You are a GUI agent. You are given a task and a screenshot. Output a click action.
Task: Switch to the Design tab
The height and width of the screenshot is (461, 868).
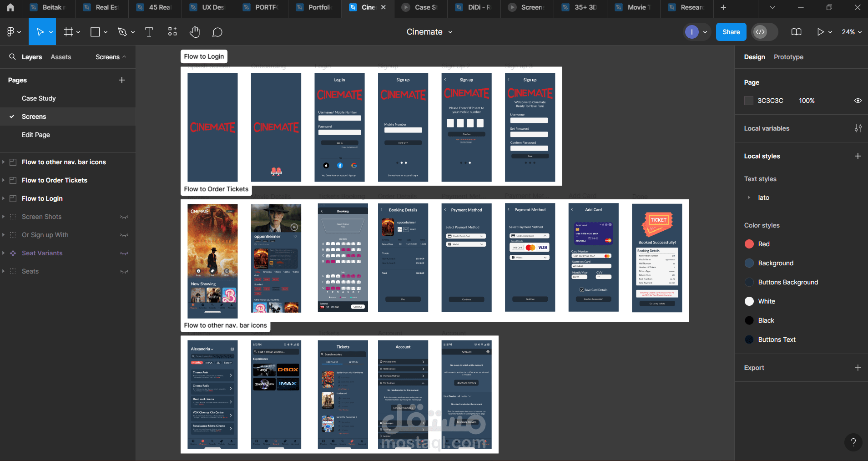point(754,57)
